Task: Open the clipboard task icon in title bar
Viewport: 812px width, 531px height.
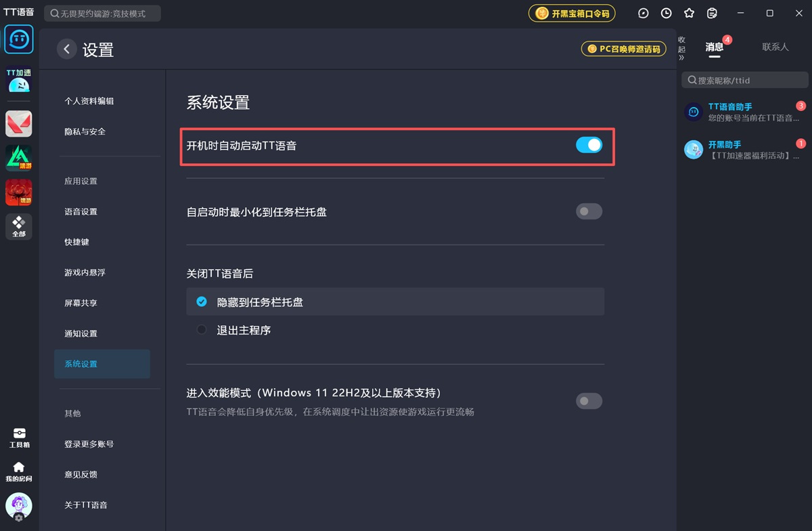Action: [712, 14]
